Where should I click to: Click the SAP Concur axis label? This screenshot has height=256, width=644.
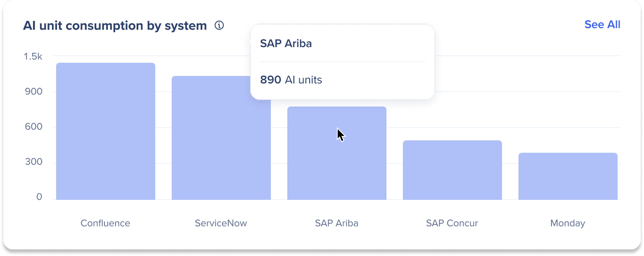452,223
